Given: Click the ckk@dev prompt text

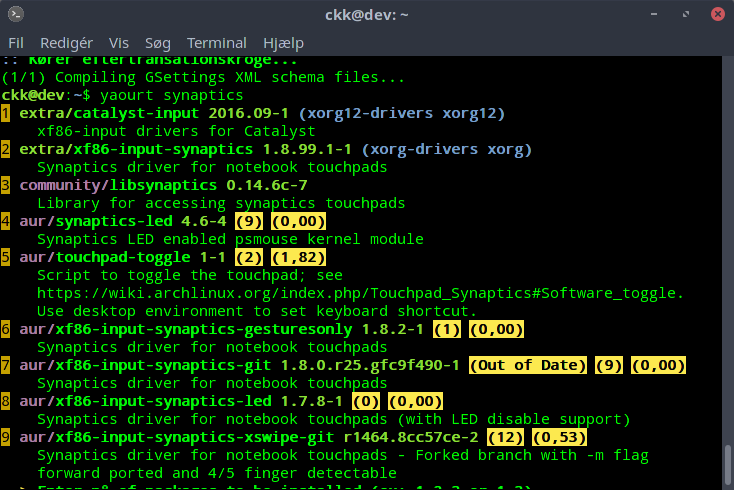Looking at the screenshot, I should tap(33, 95).
